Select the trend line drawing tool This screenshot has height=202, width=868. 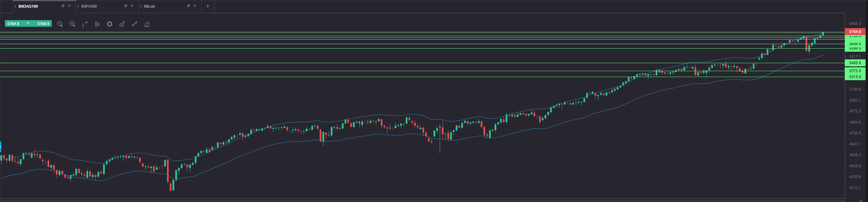pos(135,24)
